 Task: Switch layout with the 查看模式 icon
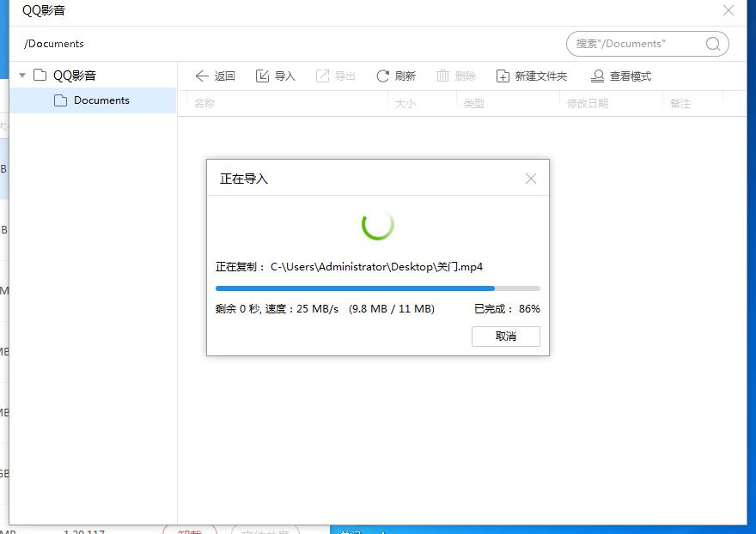(x=597, y=76)
